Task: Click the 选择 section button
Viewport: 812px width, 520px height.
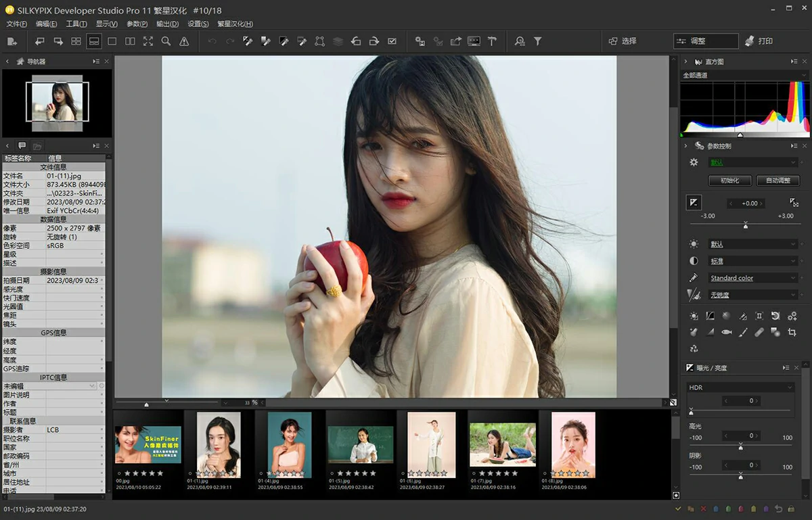Action: coord(623,41)
